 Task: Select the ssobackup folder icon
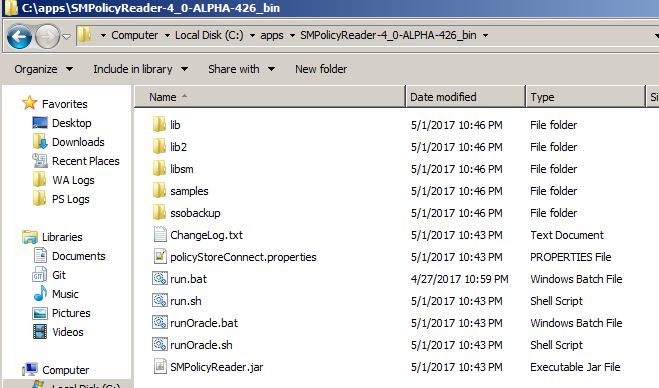(159, 212)
